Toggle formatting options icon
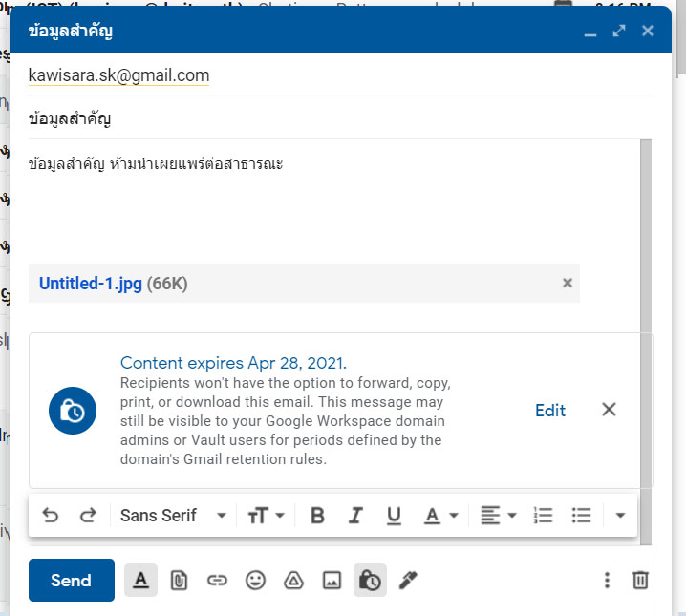This screenshot has height=616, width=686. click(140, 580)
